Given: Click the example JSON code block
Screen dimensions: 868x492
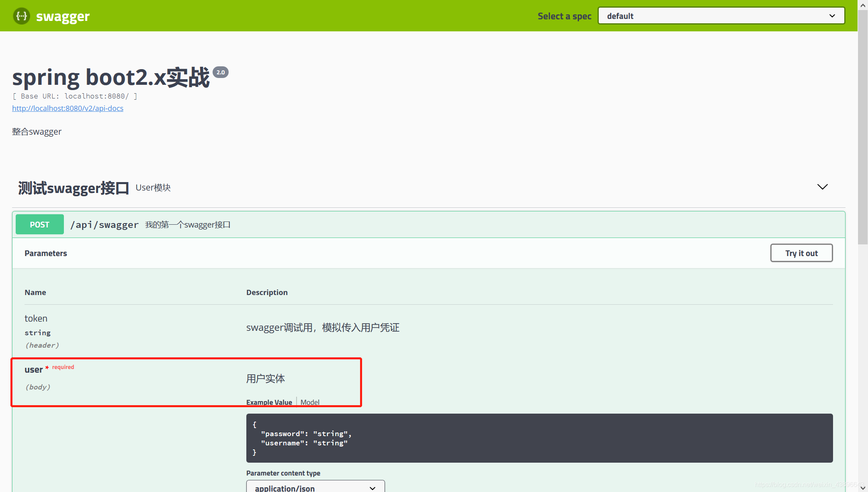Looking at the screenshot, I should point(539,438).
